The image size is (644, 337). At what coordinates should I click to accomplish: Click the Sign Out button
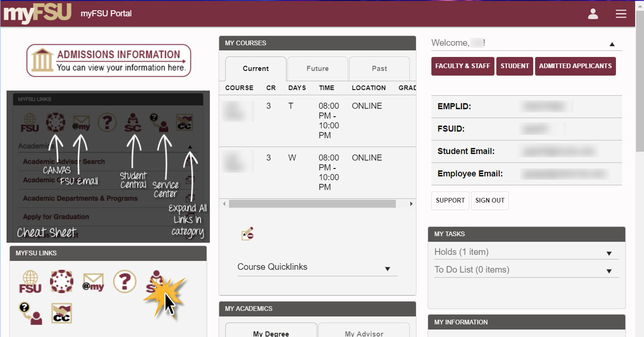click(490, 201)
